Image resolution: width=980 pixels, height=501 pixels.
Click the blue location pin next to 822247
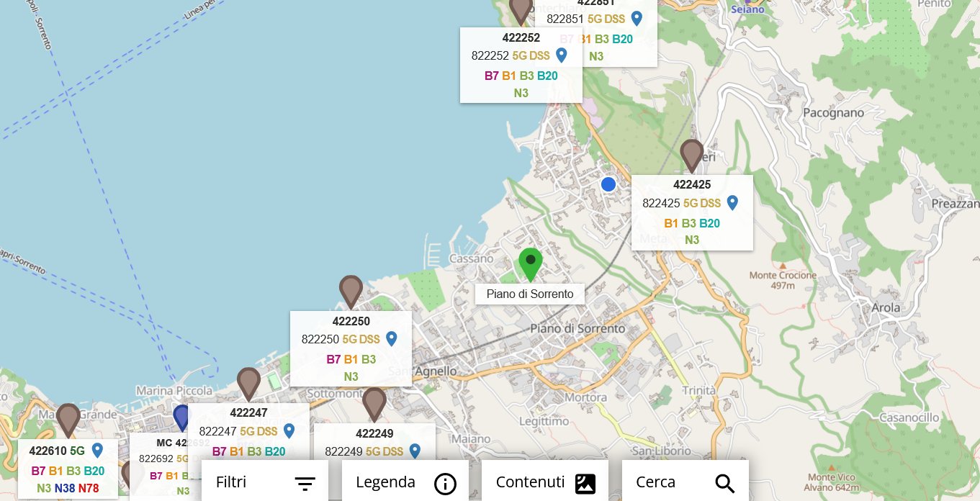tap(289, 430)
